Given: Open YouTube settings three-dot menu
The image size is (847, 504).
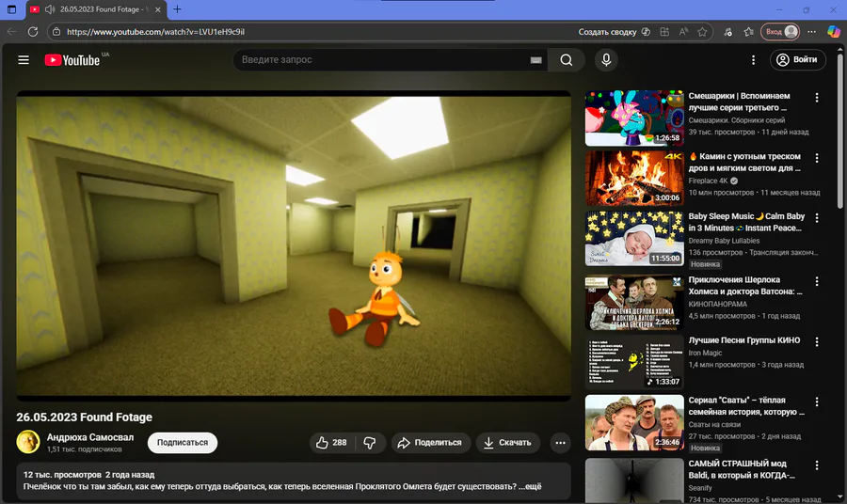Looking at the screenshot, I should (x=753, y=60).
